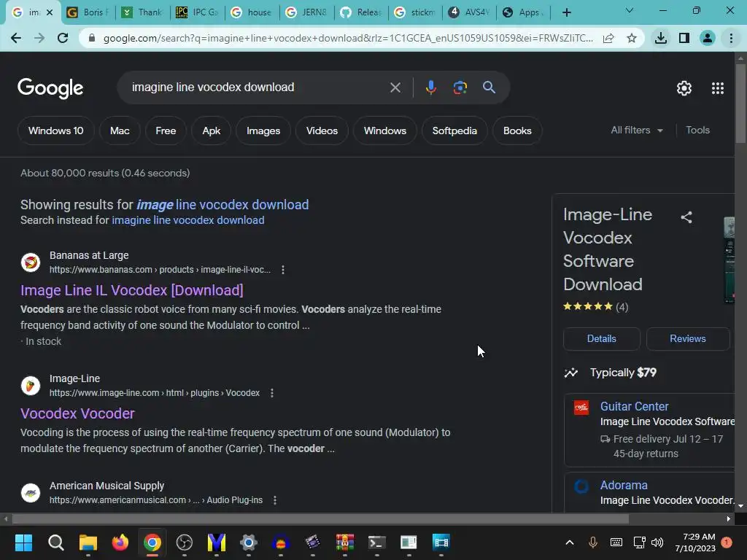Open Google quick settings gear
The width and height of the screenshot is (747, 560).
684,88
